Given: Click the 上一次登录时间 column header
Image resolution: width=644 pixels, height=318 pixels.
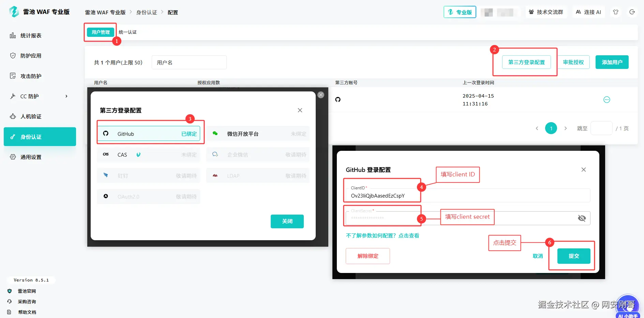Looking at the screenshot, I should coord(478,83).
